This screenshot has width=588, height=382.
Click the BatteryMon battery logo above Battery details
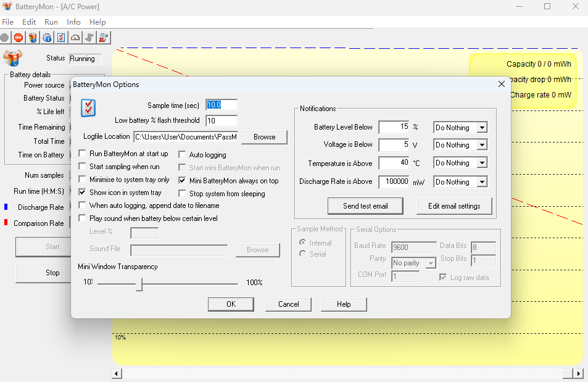coord(13,57)
